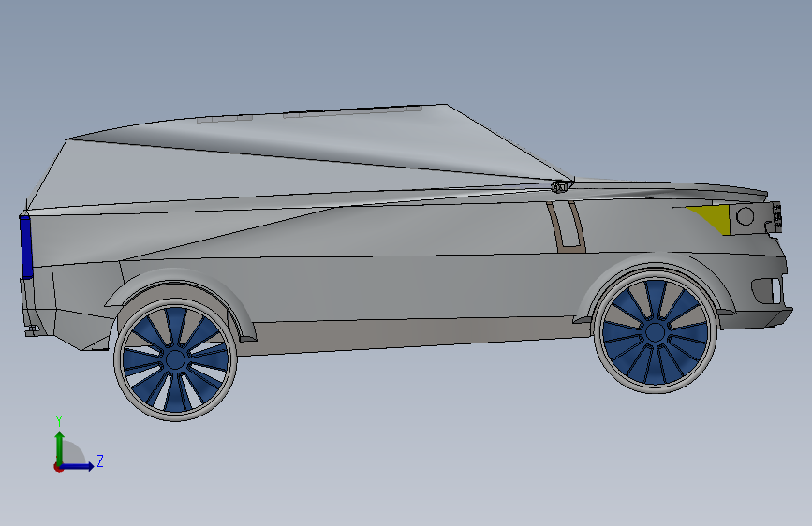This screenshot has height=526, width=812.
Task: Select the rear wheel's blue rim hub
Action: pyautogui.click(x=175, y=358)
